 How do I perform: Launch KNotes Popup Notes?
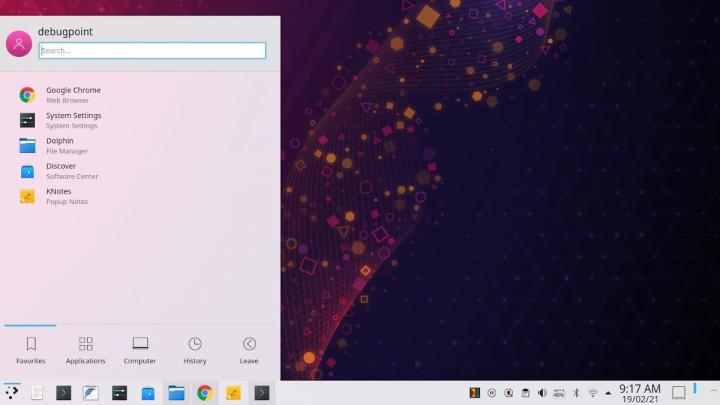pos(60,196)
